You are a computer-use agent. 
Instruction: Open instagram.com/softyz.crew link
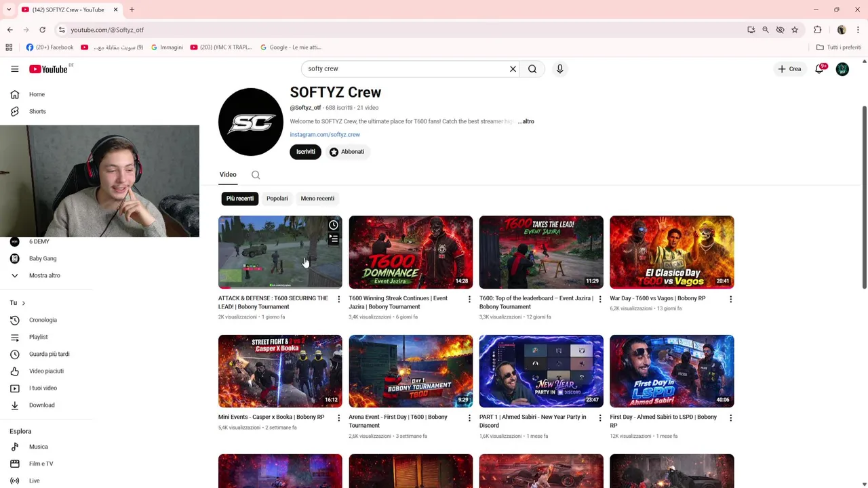click(325, 134)
